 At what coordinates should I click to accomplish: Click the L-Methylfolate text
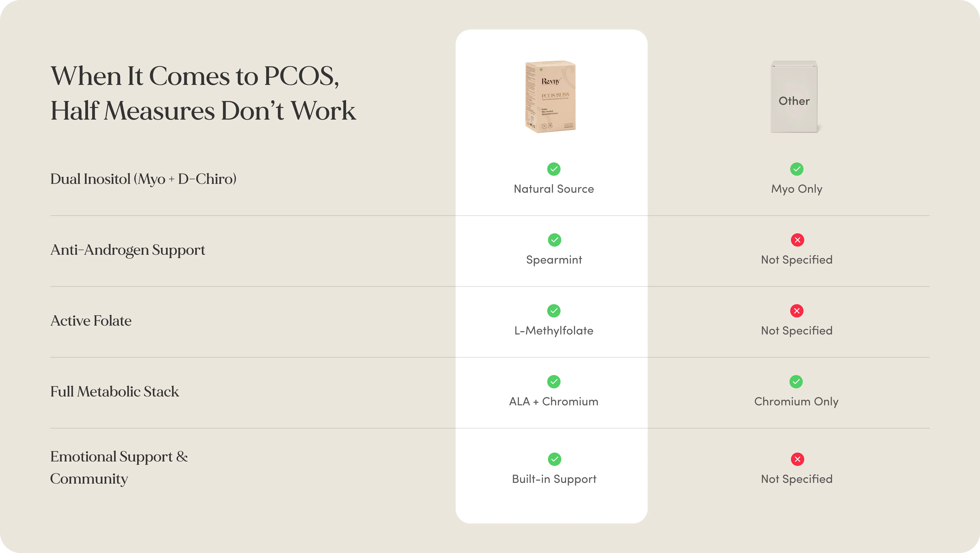coord(554,331)
